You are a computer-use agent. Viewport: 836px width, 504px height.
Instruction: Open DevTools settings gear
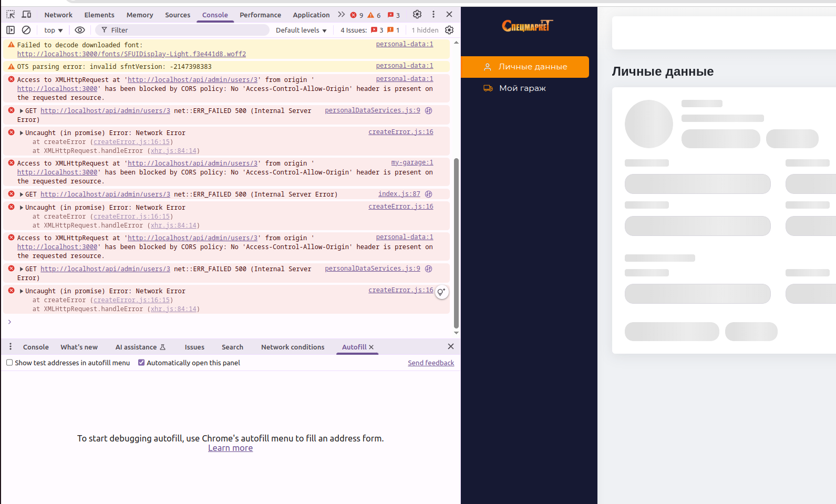[417, 15]
